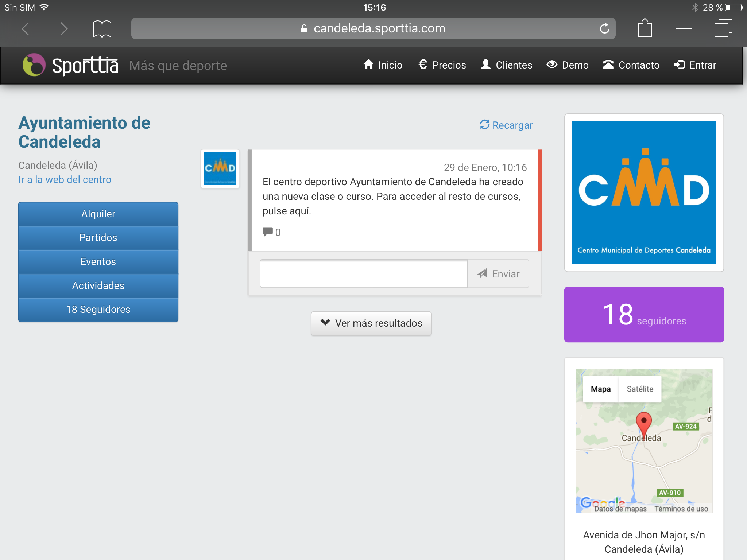The image size is (747, 560).
Task: Click the comment bubble icon on post
Action: click(268, 232)
